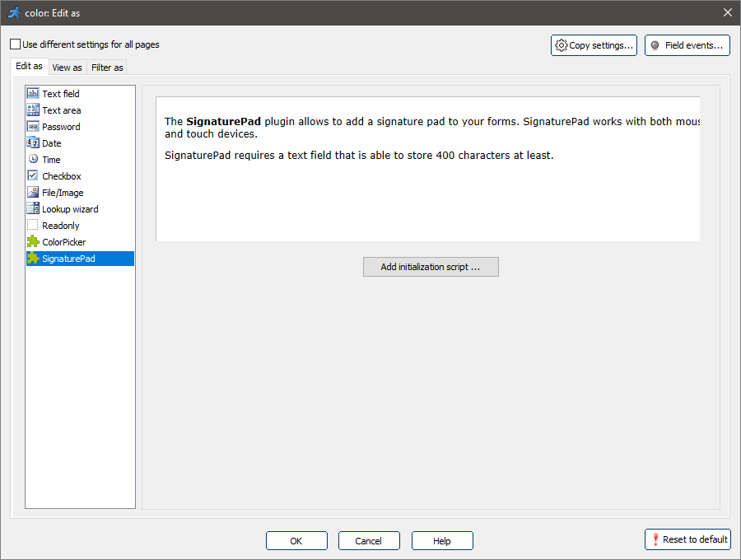This screenshot has height=560, width=741.
Task: Click the Time clock icon
Action: pyautogui.click(x=33, y=160)
